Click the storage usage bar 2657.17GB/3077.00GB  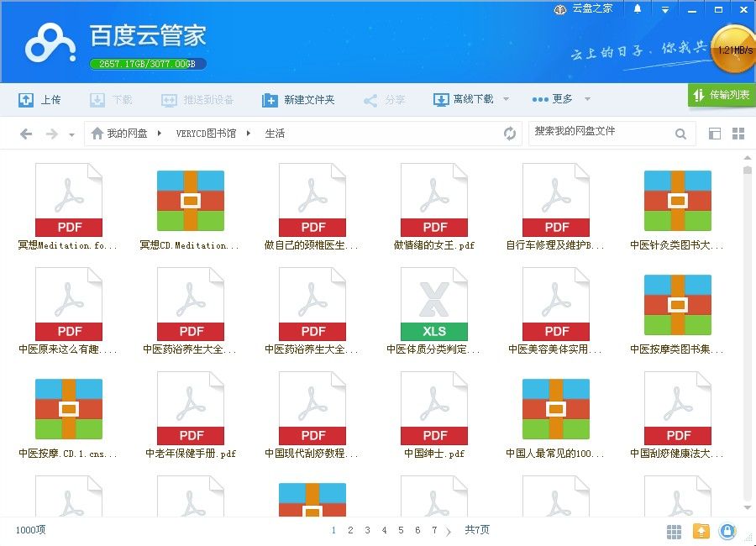click(x=148, y=64)
